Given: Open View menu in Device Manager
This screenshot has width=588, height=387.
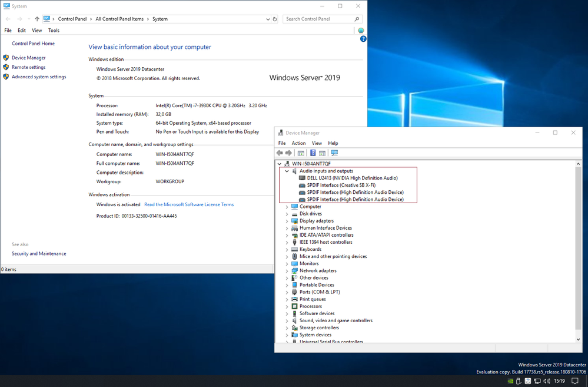Looking at the screenshot, I should click(317, 143).
